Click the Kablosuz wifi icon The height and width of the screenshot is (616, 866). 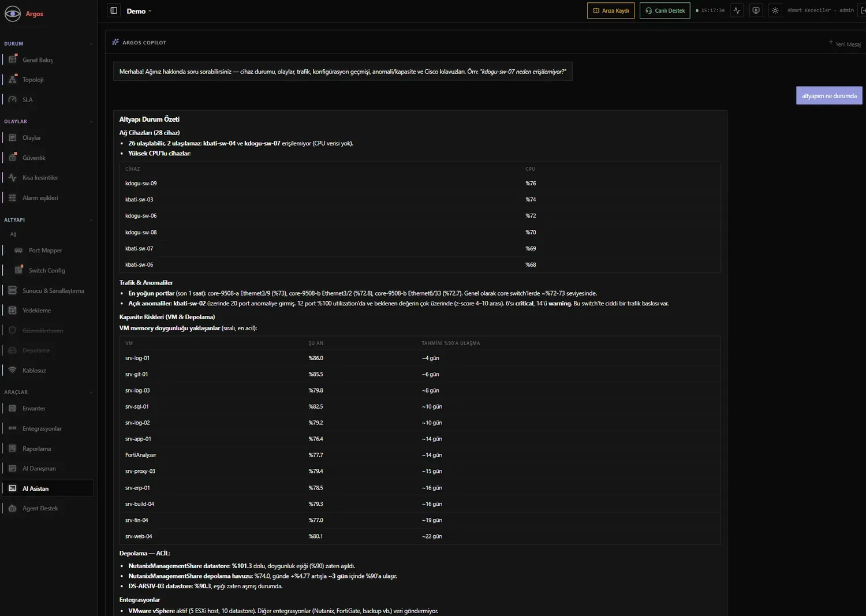click(13, 370)
